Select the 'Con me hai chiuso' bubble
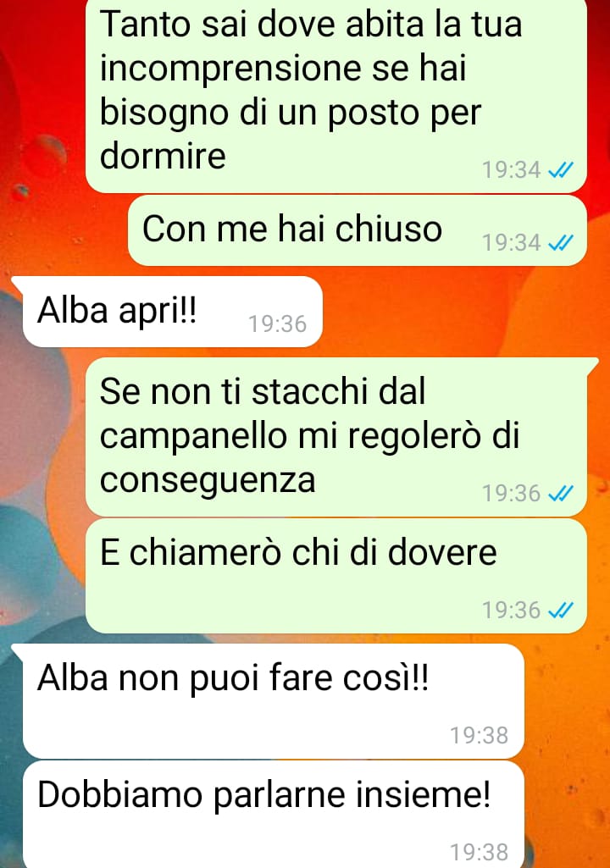The width and height of the screenshot is (610, 868). (358, 230)
